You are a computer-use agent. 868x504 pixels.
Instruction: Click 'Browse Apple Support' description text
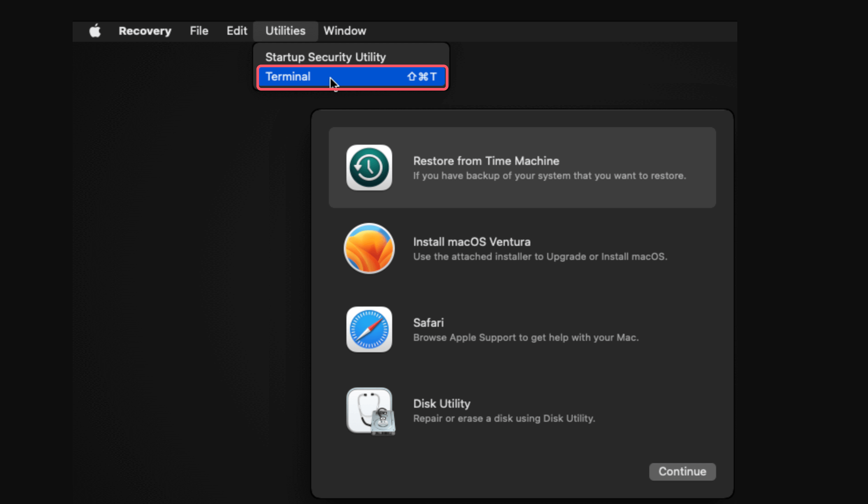pyautogui.click(x=526, y=337)
